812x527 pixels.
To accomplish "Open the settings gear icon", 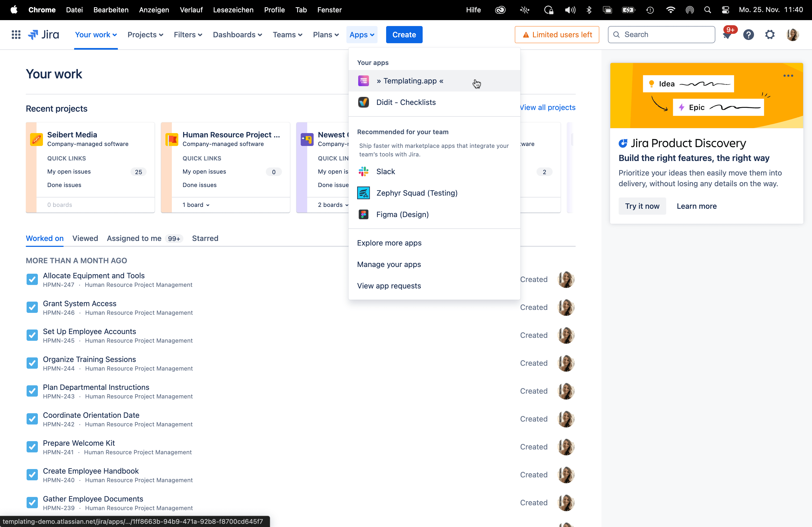I will (770, 35).
